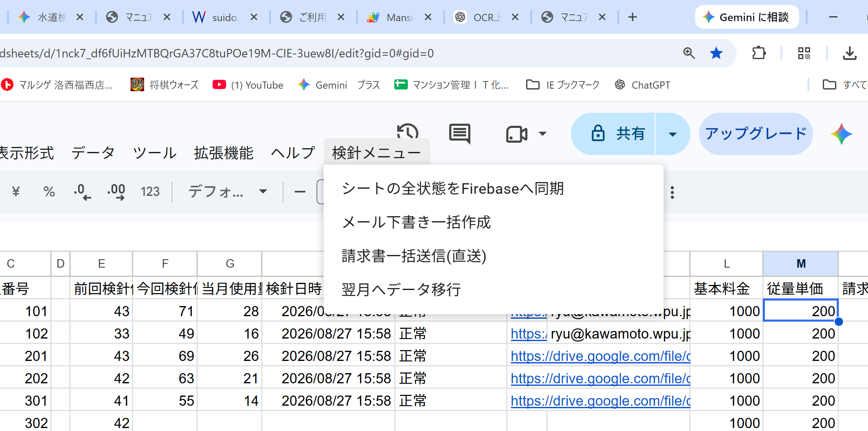The width and height of the screenshot is (868, 431).
Task: Switch to the suido. tab
Action: tap(226, 17)
